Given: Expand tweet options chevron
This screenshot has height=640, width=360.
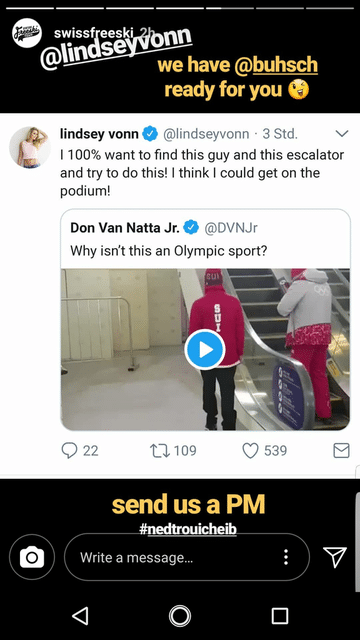Looking at the screenshot, I should (x=342, y=133).
